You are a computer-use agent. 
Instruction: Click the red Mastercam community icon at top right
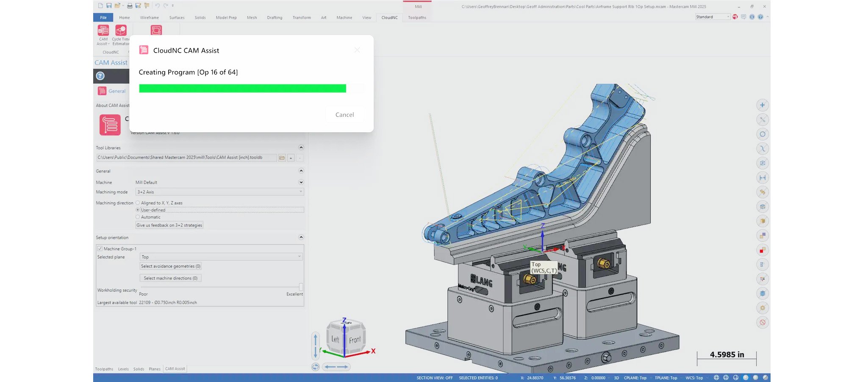[x=735, y=17]
